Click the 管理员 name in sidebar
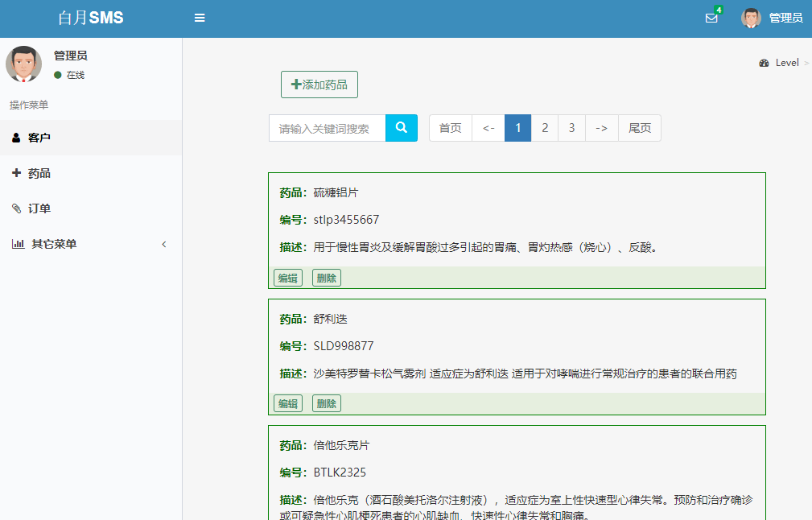Image resolution: width=812 pixels, height=520 pixels. coord(71,56)
